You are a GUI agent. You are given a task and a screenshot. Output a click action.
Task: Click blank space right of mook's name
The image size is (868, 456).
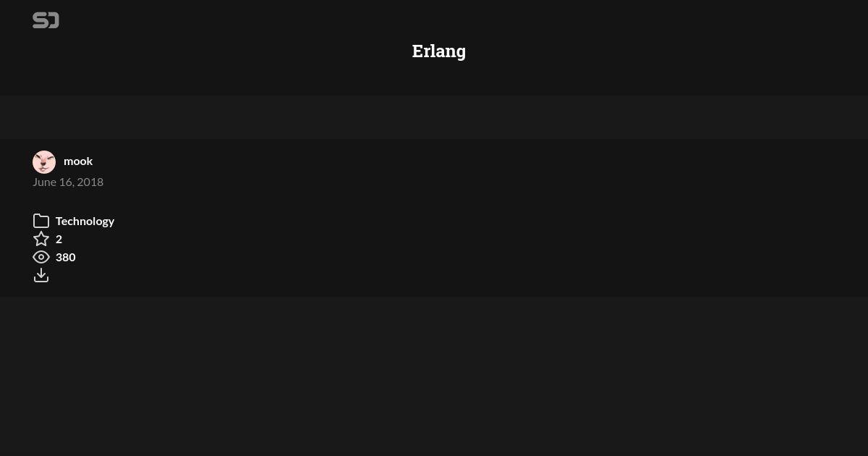(x=434, y=161)
